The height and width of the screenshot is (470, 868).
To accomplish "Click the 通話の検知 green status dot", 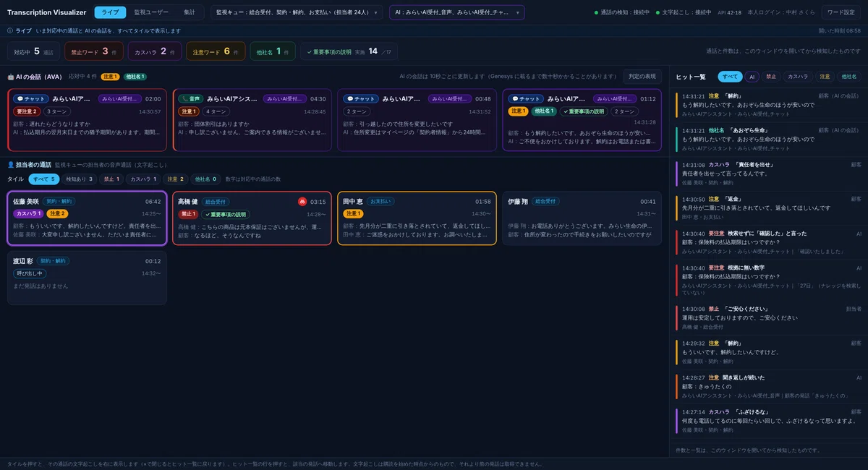I will click(597, 12).
